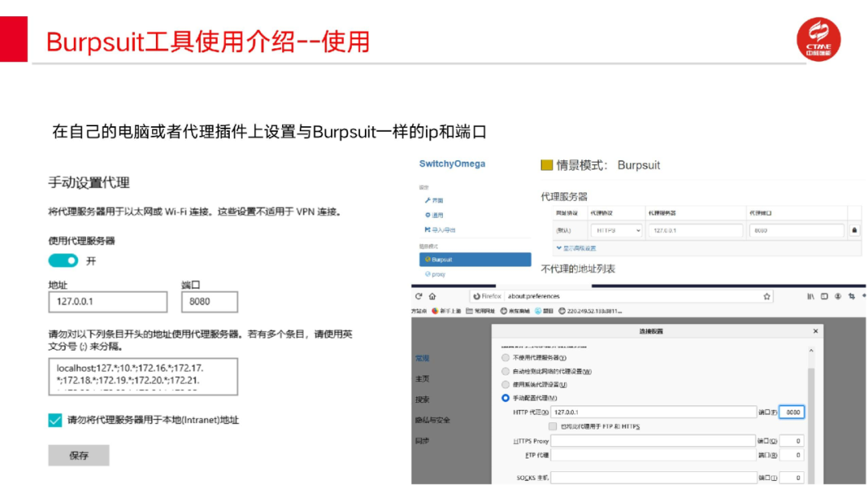This screenshot has height=489, width=868.
Task: Click the CTMC logo on the slide
Action: click(x=819, y=39)
